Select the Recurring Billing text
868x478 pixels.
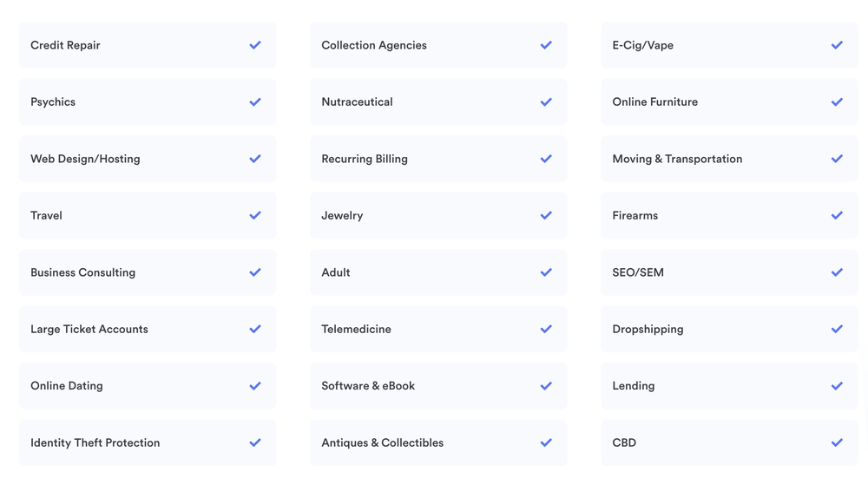tap(365, 159)
